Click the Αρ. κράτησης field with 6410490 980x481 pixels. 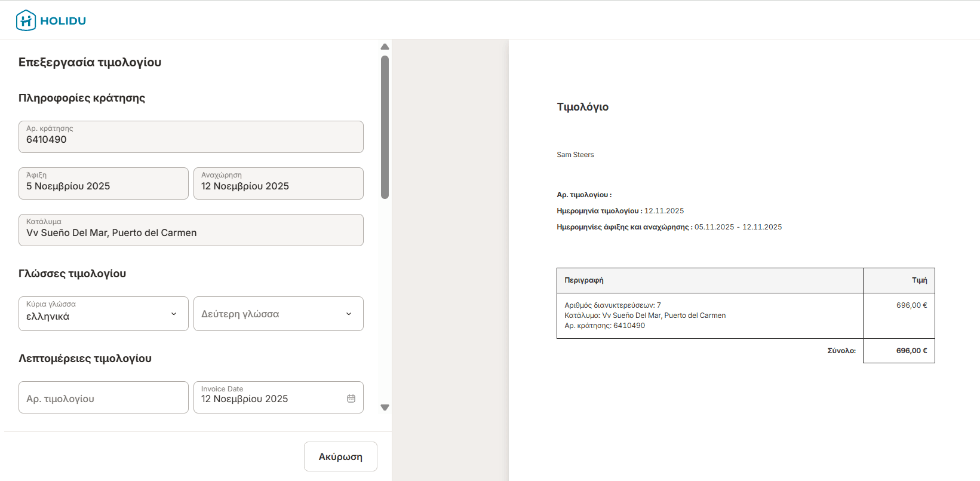pyautogui.click(x=191, y=137)
